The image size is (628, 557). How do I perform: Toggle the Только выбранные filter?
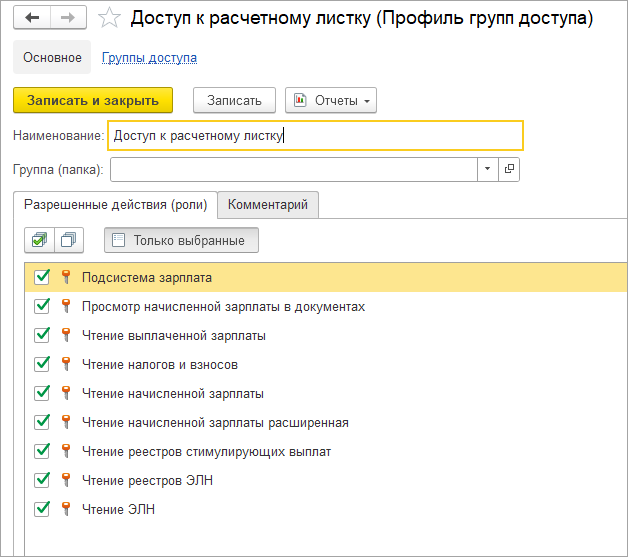pos(181,240)
